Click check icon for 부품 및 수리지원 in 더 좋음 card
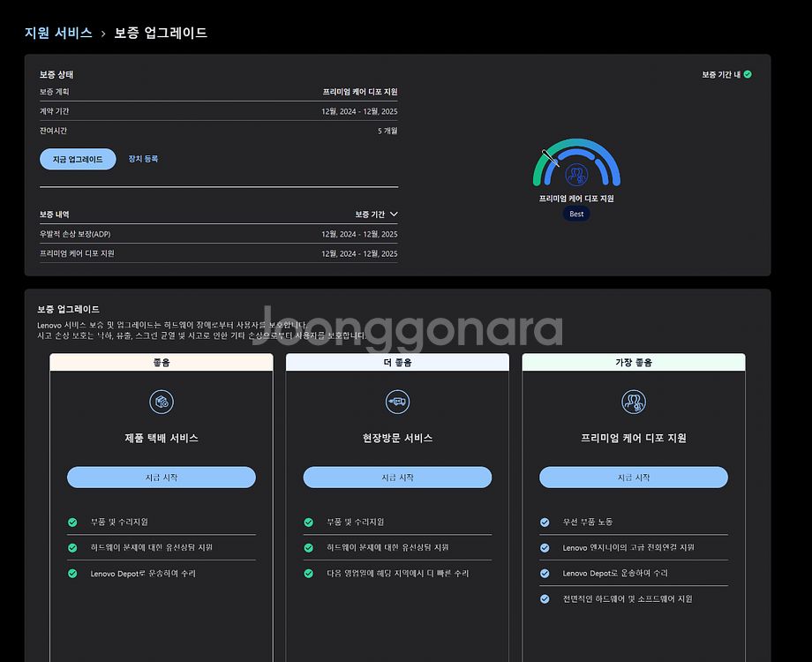Screen dimensions: 812x662 309,523
